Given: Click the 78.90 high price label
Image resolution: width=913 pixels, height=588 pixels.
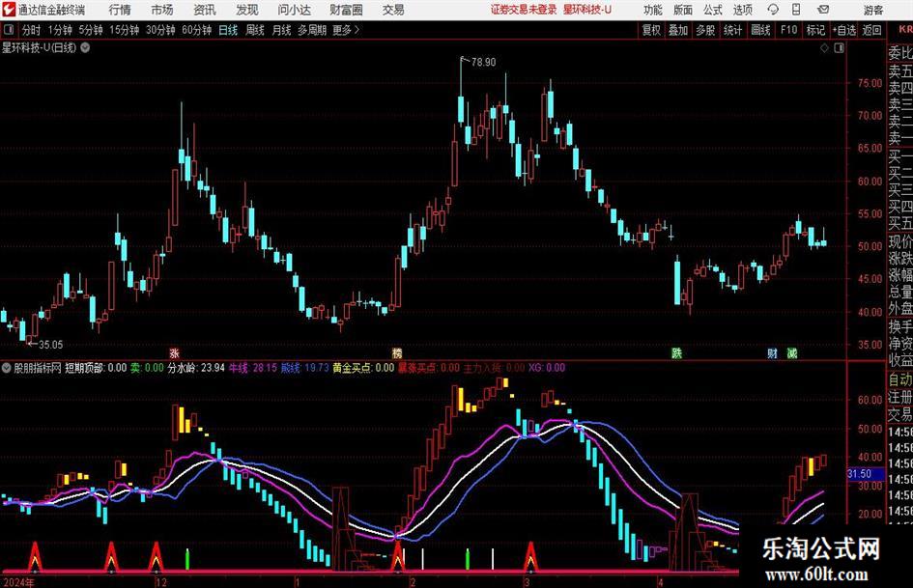Looking at the screenshot, I should click(483, 63).
